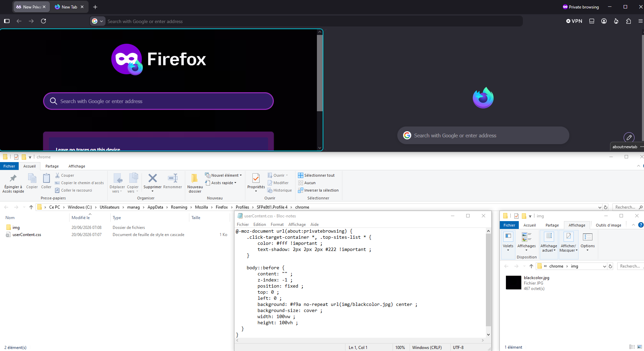Select blackcolor.jpg thumbnail in img window
The image size is (644, 351).
[x=513, y=282]
